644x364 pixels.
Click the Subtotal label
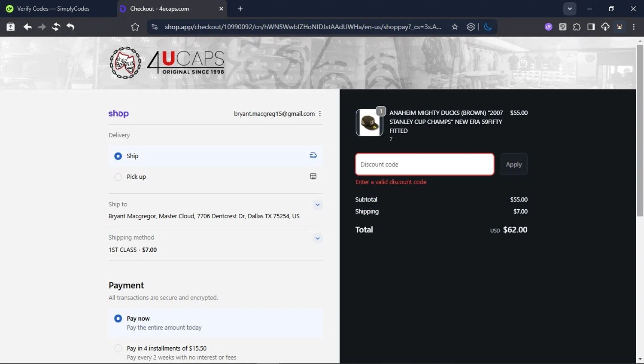[x=366, y=199]
